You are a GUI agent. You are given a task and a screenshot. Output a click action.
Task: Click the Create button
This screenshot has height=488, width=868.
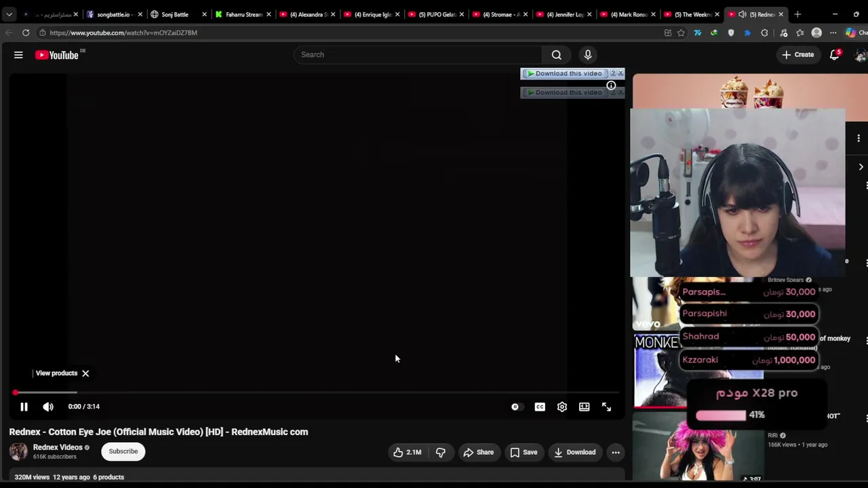[797, 55]
